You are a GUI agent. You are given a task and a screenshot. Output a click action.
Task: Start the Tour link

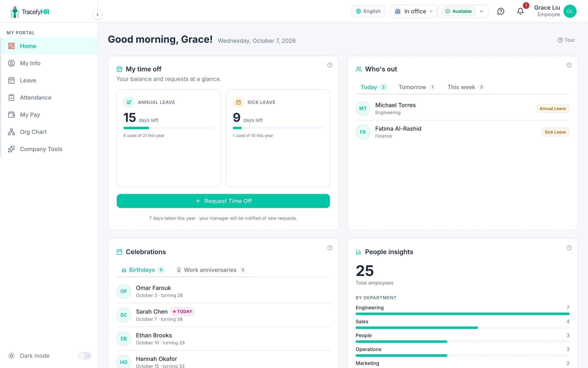tap(566, 40)
